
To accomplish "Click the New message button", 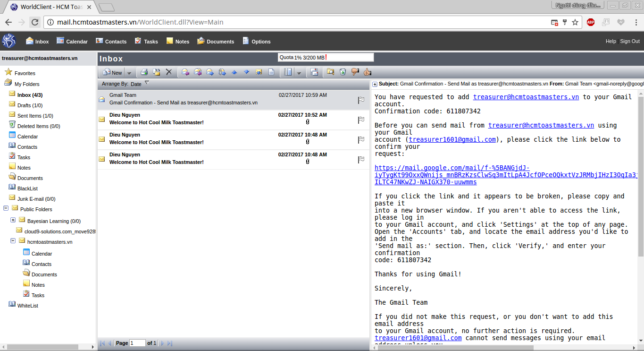I will tap(112, 72).
